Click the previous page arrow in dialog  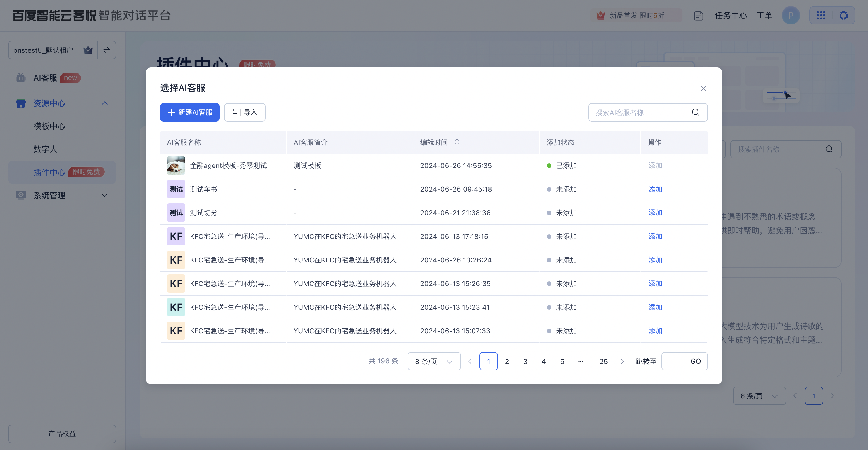[470, 361]
